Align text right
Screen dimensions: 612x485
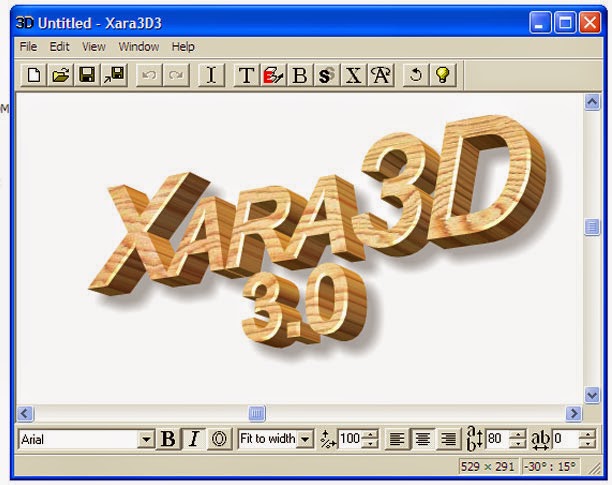point(448,439)
